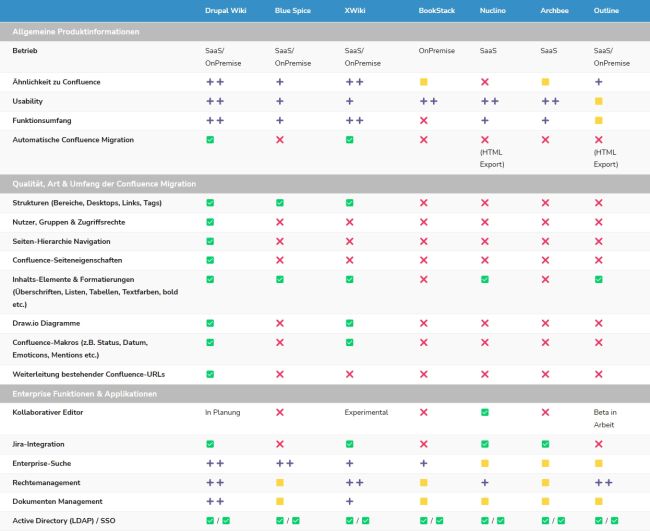Click Blue Spice's red cross for Automatische Confluence Migration
Image resolution: width=650 pixels, height=531 pixels.
[280, 140]
